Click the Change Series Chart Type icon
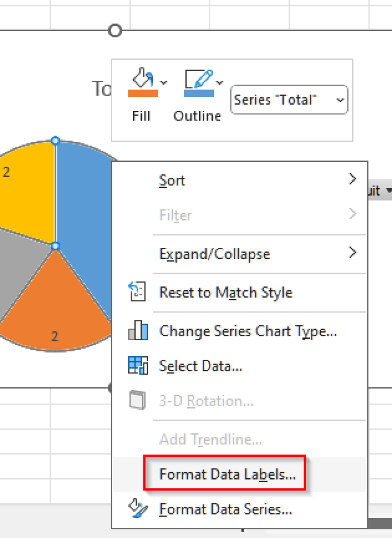The height and width of the screenshot is (538, 392). [x=138, y=330]
